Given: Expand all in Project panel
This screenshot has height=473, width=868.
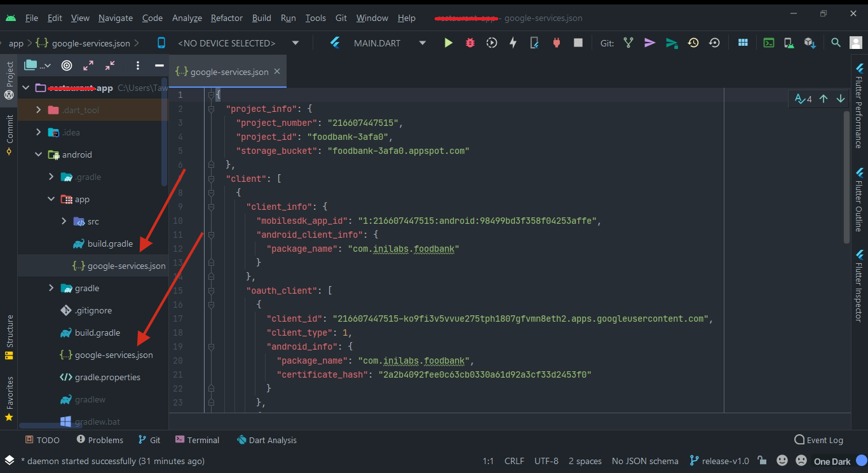Looking at the screenshot, I should (88, 65).
